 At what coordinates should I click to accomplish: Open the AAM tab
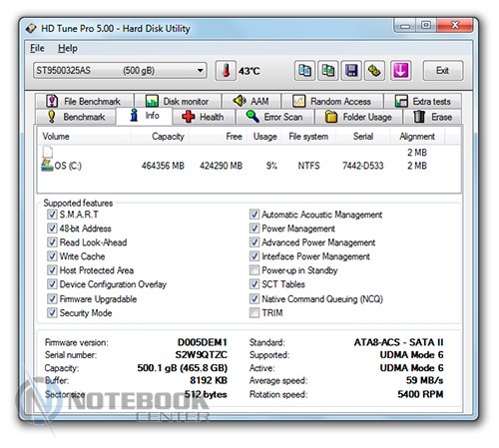tap(251, 101)
